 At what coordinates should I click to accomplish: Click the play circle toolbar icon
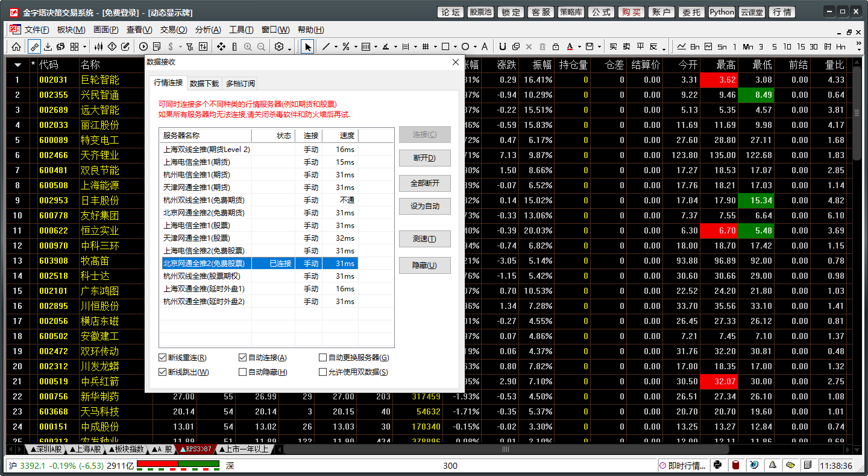(x=143, y=46)
